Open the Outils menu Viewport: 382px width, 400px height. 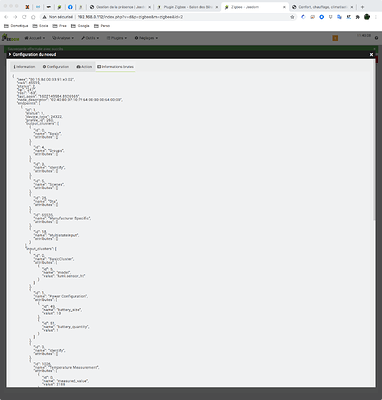(x=90, y=38)
